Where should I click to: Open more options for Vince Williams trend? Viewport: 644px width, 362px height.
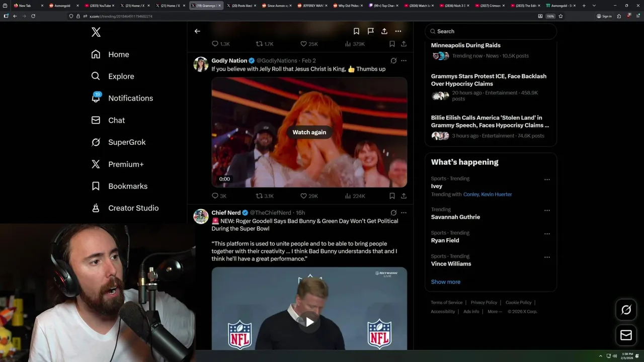547,257
